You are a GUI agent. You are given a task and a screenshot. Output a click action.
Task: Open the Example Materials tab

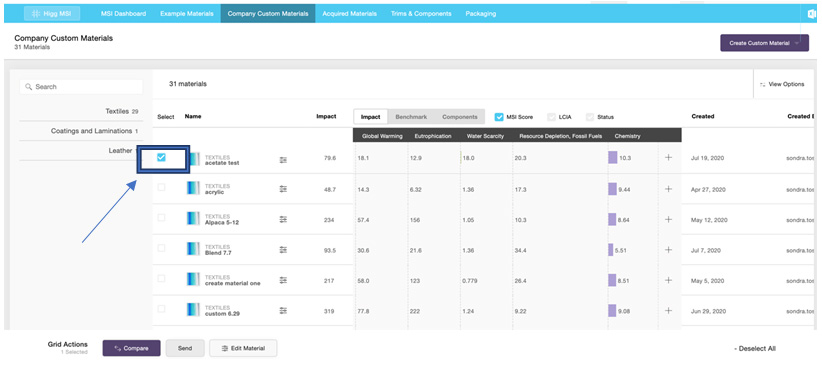tap(187, 14)
